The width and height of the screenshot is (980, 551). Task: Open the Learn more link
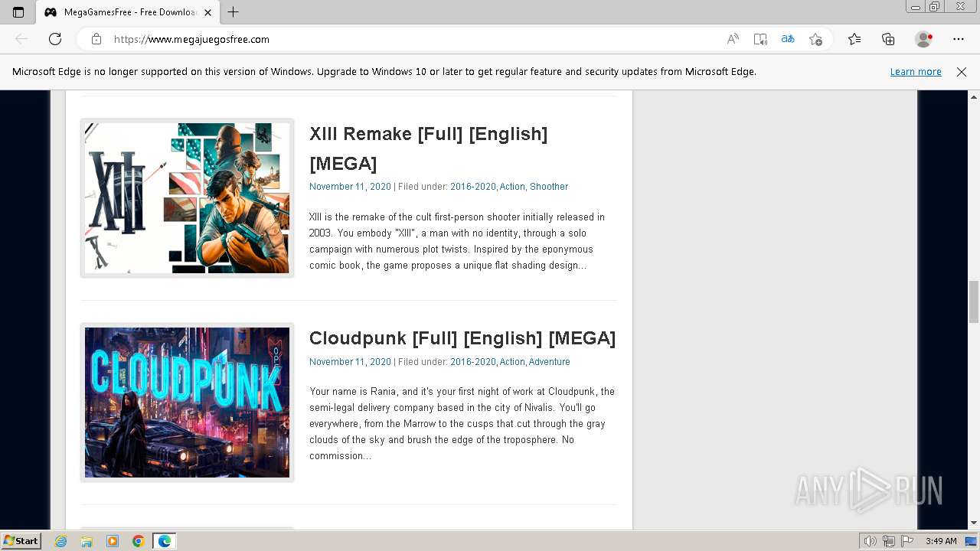click(x=916, y=72)
